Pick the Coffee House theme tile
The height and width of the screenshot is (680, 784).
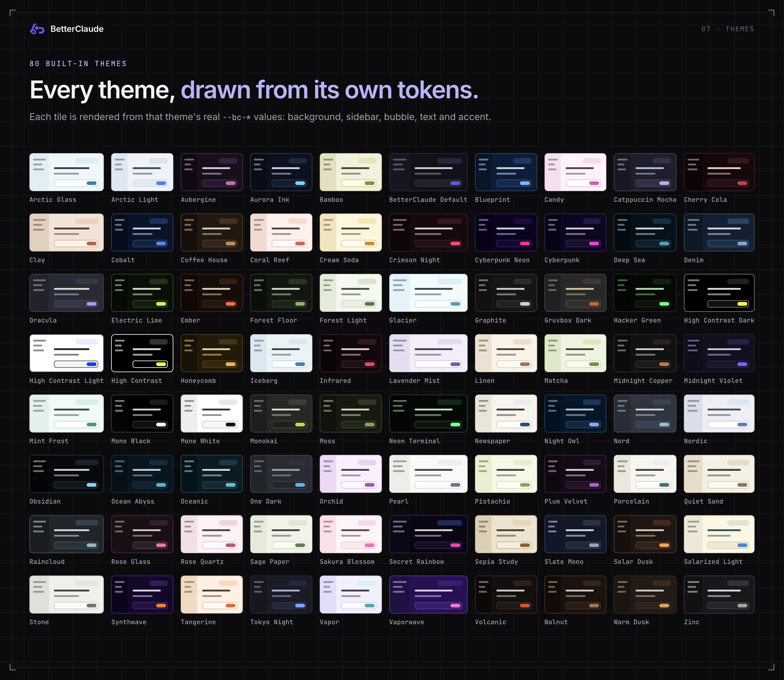[x=212, y=232]
